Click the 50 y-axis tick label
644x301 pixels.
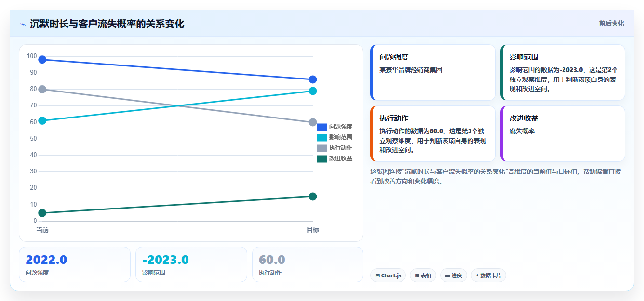click(x=33, y=139)
